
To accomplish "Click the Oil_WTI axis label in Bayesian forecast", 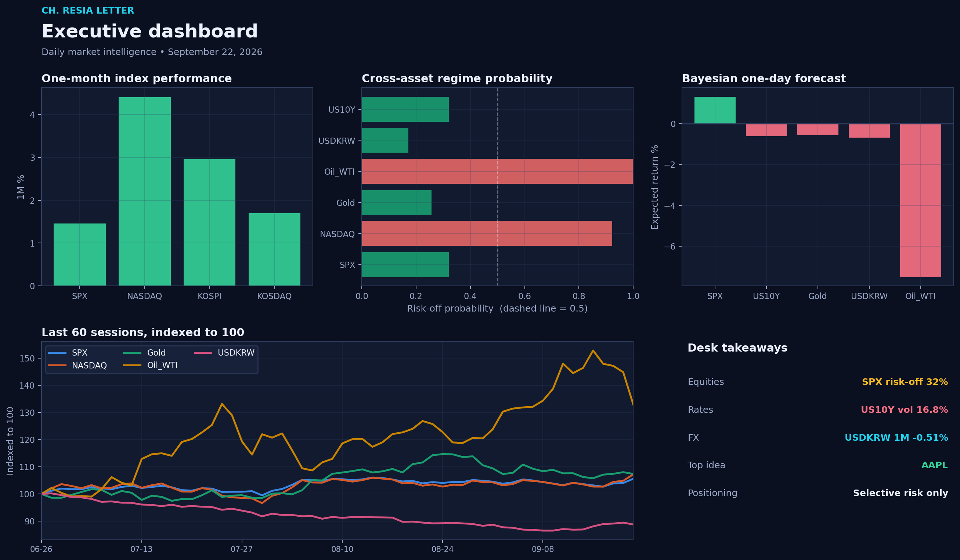I will tap(920, 296).
